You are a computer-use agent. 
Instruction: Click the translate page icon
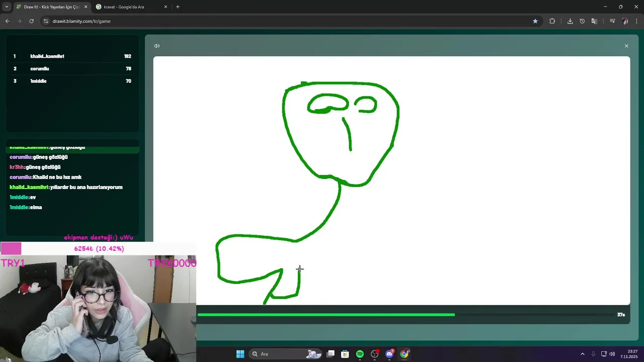(x=594, y=21)
